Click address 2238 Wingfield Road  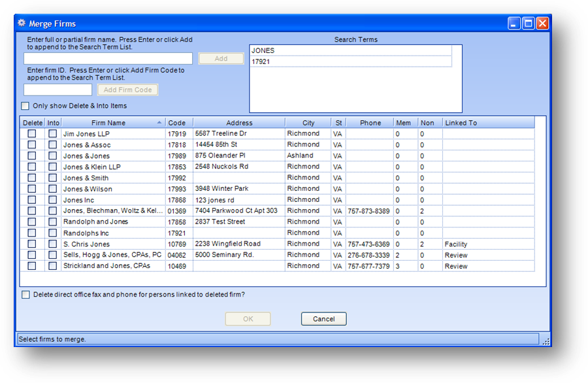227,244
